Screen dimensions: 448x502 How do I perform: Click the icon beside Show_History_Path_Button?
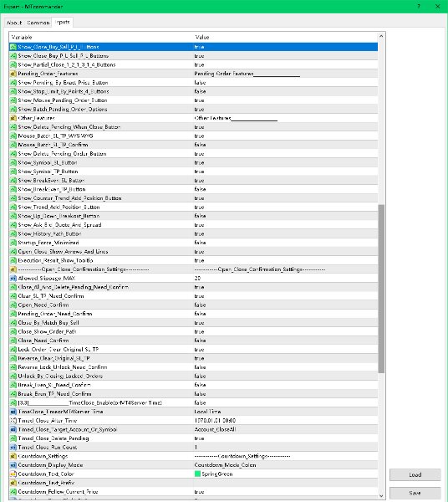(13, 233)
